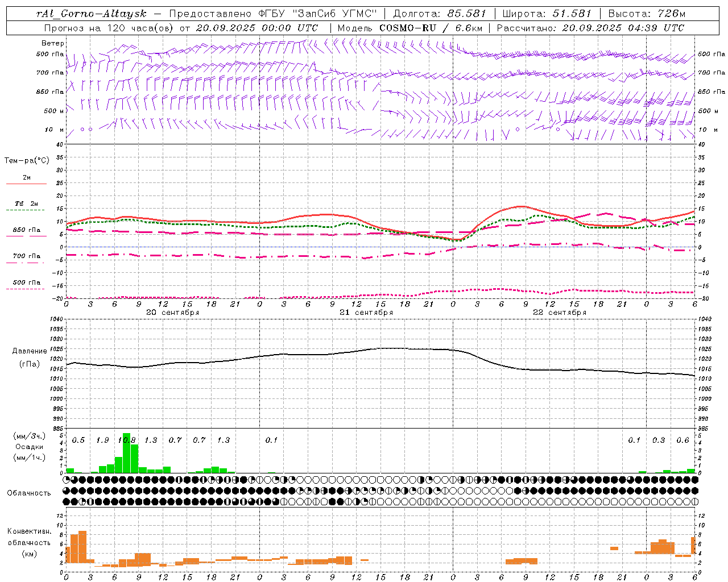Viewport: 728px width, 582px height.
Task: Click the Высота: 726м text
Action: 647,14
